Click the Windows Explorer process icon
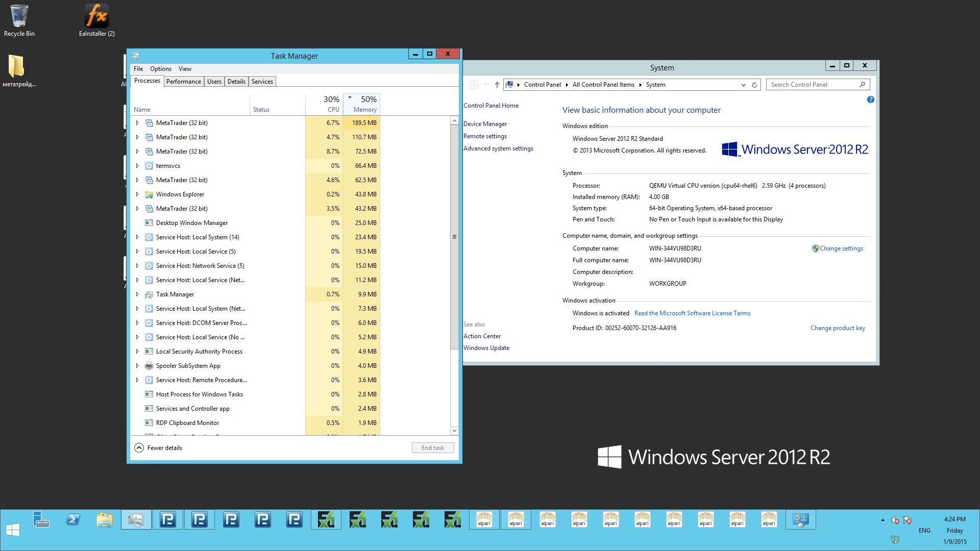Screen dimensions: 980x551 tap(149, 194)
